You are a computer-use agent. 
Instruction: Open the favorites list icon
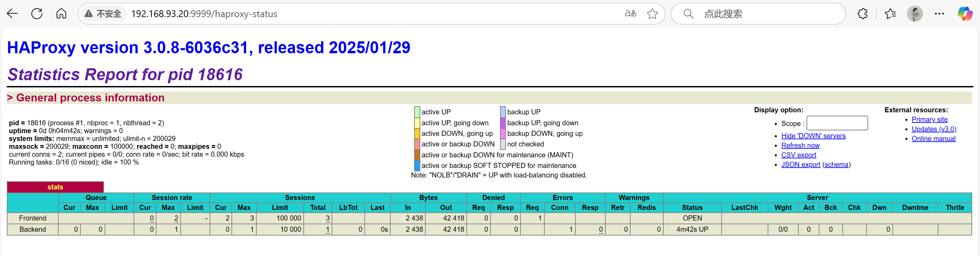click(890, 14)
